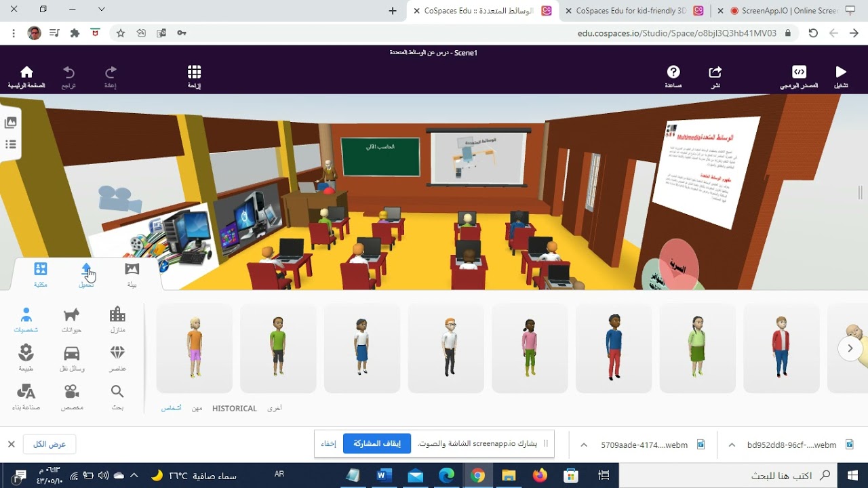
Task: Switch to CoSpaces Edu kid-friendly tab
Action: click(x=631, y=10)
